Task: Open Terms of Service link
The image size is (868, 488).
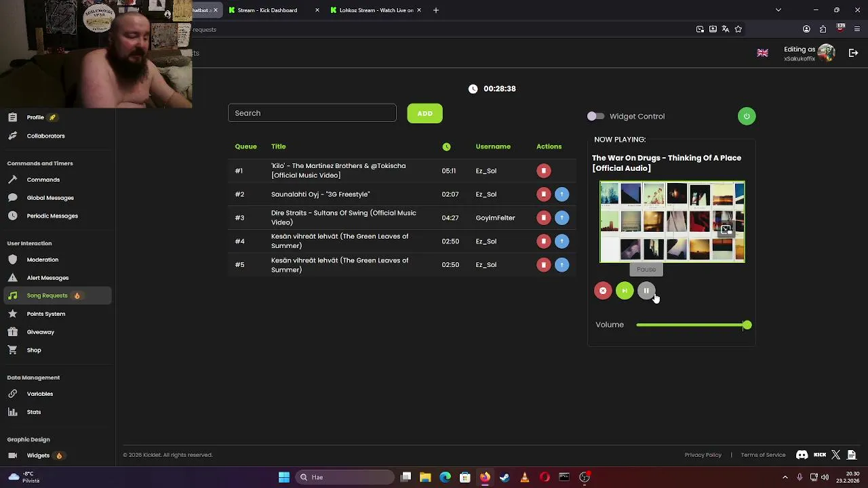Action: click(763, 455)
